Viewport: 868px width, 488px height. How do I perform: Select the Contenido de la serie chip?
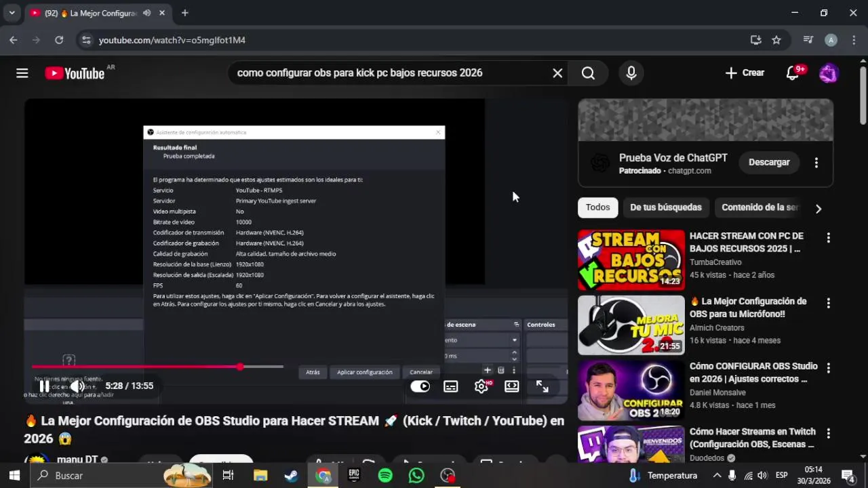coord(759,207)
